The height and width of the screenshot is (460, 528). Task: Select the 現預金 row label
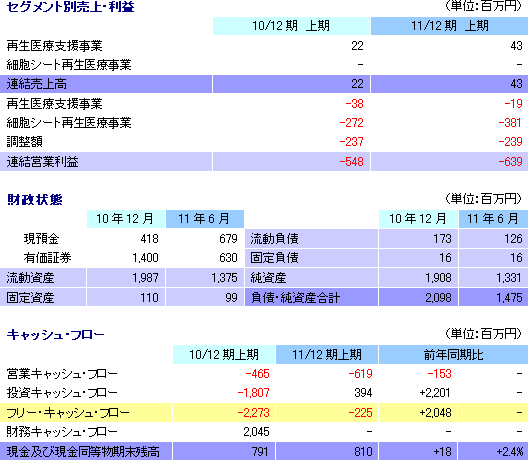pos(41,239)
